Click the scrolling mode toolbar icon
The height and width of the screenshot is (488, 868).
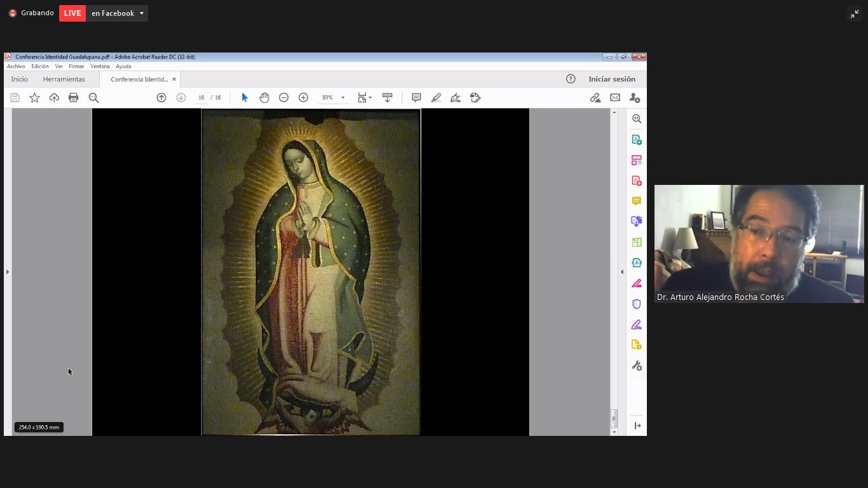387,98
